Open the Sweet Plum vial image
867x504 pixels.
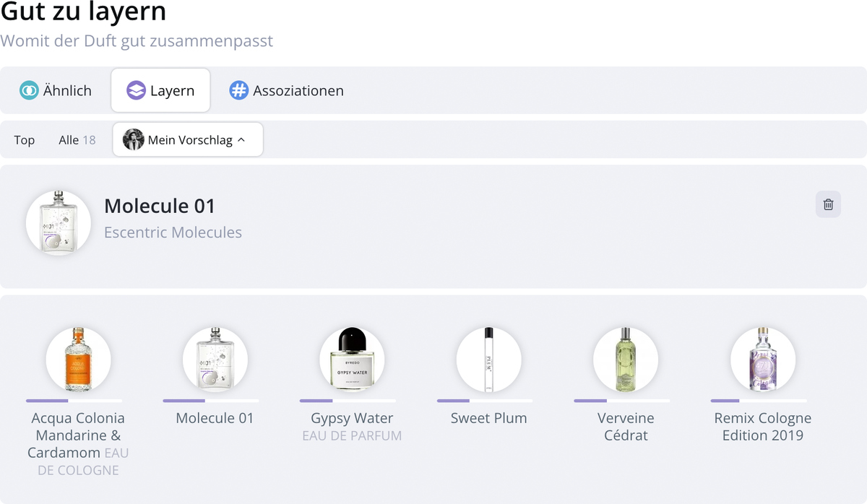click(x=488, y=360)
